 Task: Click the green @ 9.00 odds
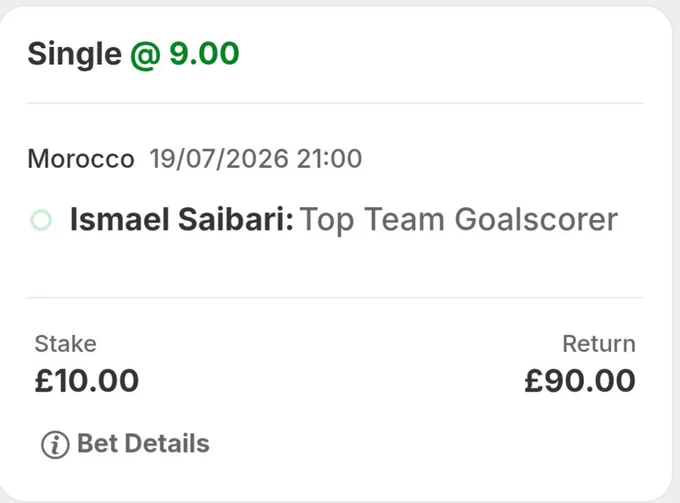click(185, 54)
